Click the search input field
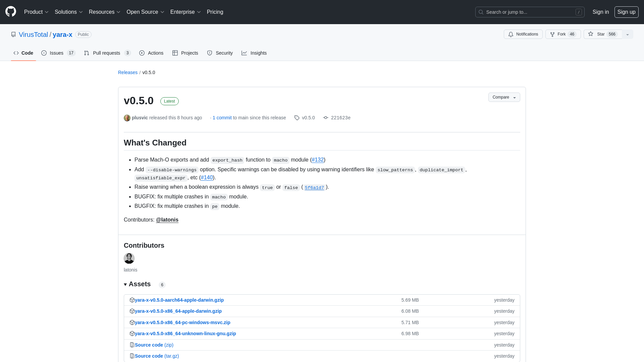644x362 pixels. pyautogui.click(x=529, y=12)
